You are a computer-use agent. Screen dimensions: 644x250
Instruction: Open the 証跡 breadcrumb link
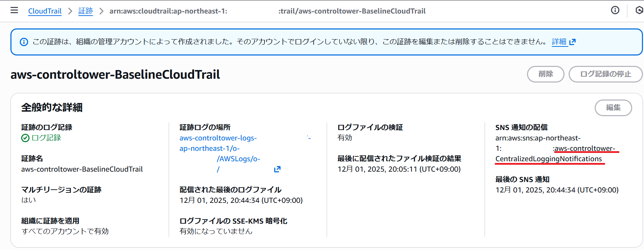point(85,11)
